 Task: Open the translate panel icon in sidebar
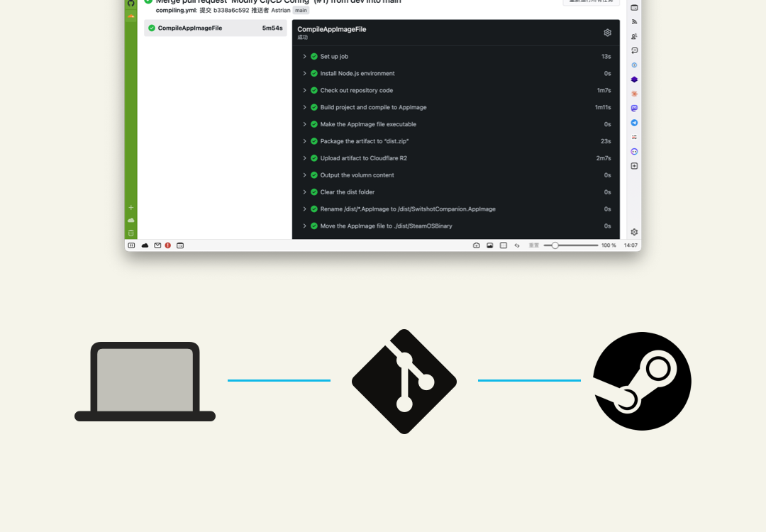pos(634,50)
